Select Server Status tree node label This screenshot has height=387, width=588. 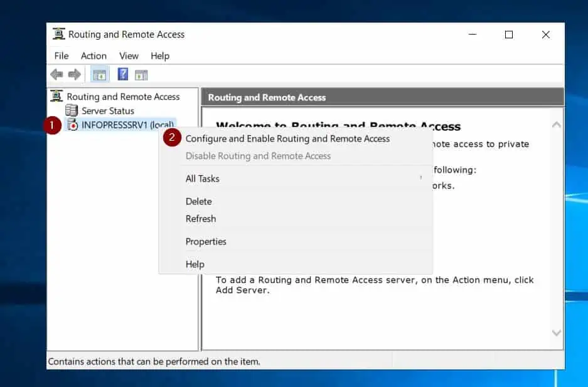pyautogui.click(x=108, y=111)
